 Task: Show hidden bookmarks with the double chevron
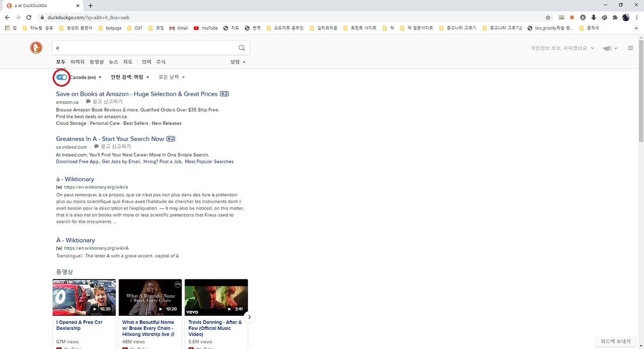pos(637,28)
